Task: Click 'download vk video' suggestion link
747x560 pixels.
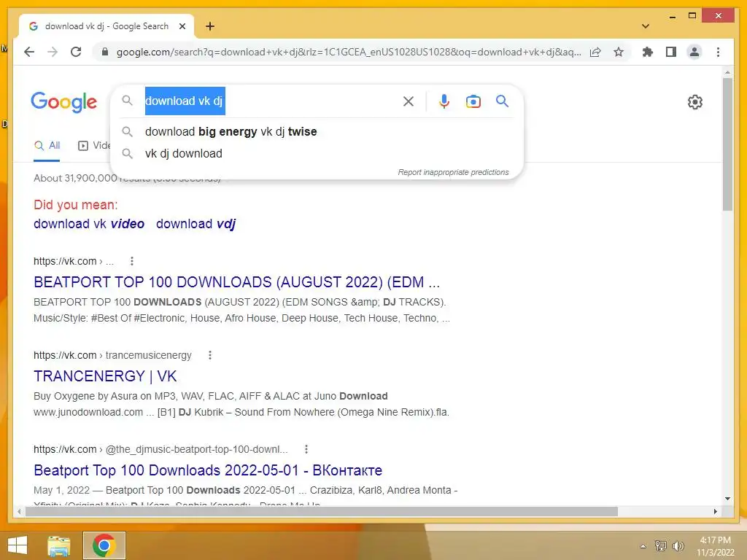Action: (x=88, y=223)
